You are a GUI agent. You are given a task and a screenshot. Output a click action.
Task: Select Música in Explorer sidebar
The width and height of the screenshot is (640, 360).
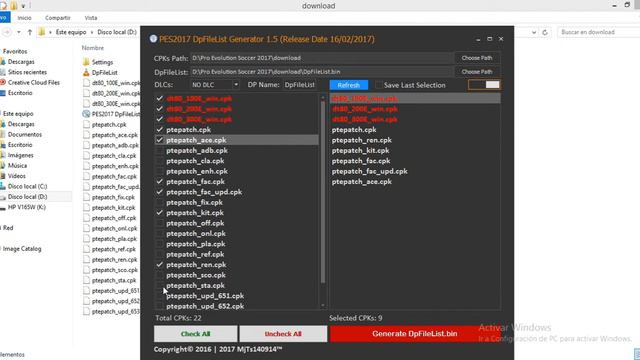[x=17, y=165]
